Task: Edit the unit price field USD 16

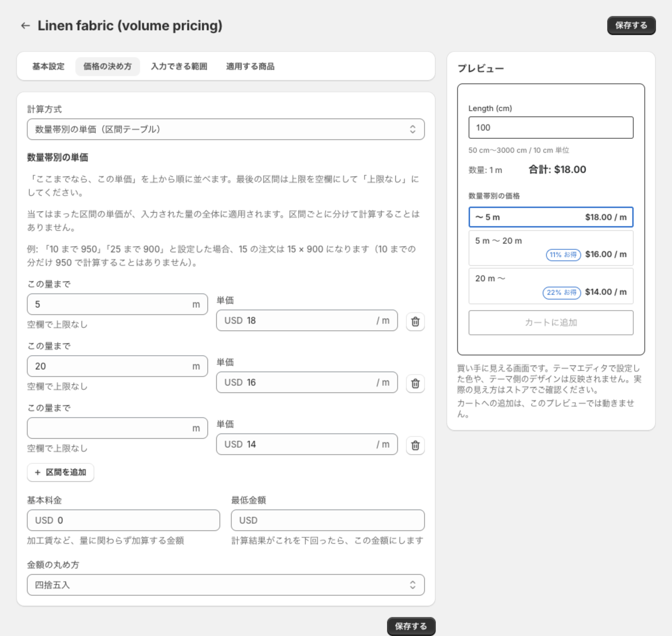Action: (307, 382)
